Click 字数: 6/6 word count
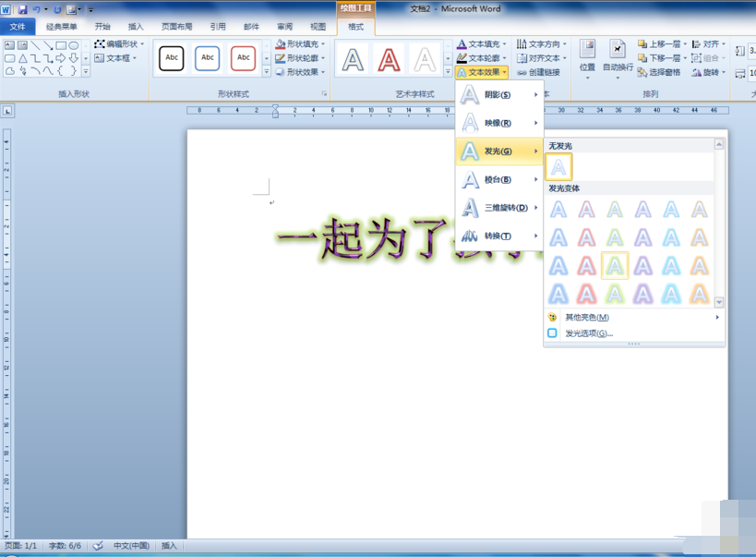Image resolution: width=756 pixels, height=557 pixels. [x=65, y=546]
